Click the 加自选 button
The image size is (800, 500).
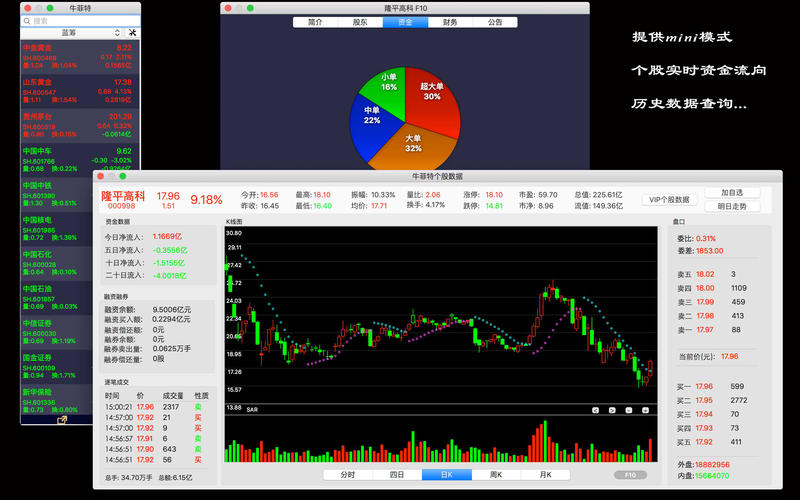tap(731, 192)
